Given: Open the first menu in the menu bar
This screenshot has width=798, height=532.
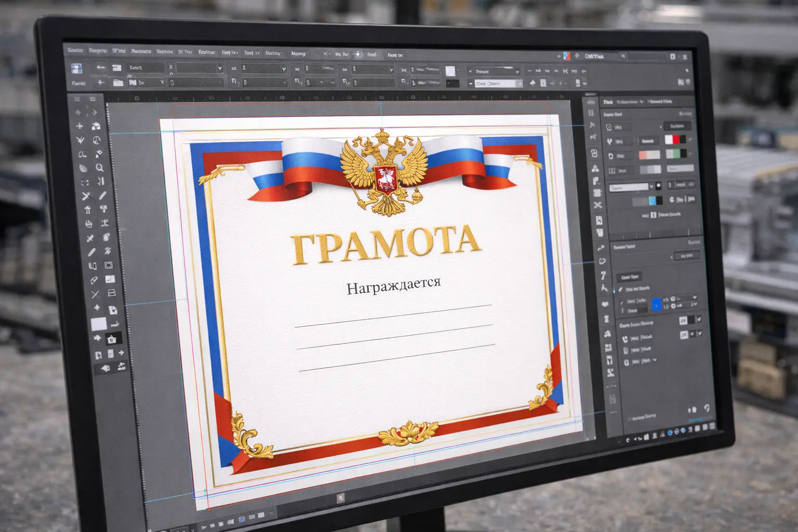Looking at the screenshot, I should (x=75, y=50).
